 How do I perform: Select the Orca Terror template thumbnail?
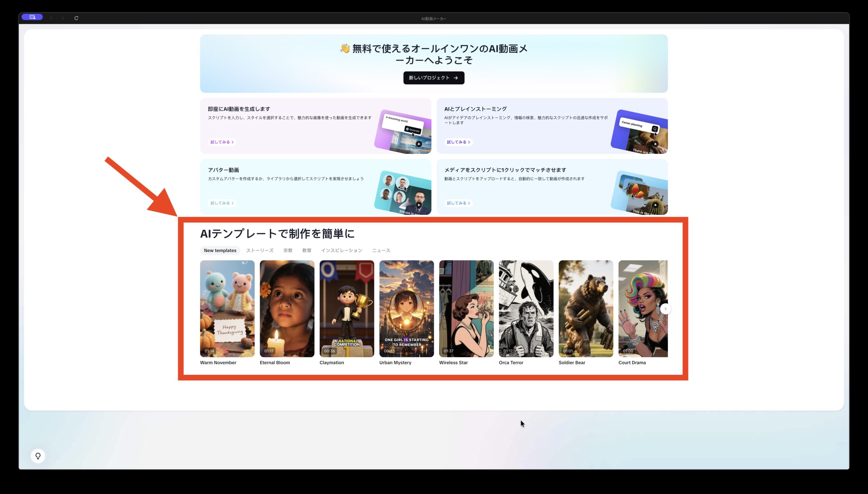[x=526, y=308]
